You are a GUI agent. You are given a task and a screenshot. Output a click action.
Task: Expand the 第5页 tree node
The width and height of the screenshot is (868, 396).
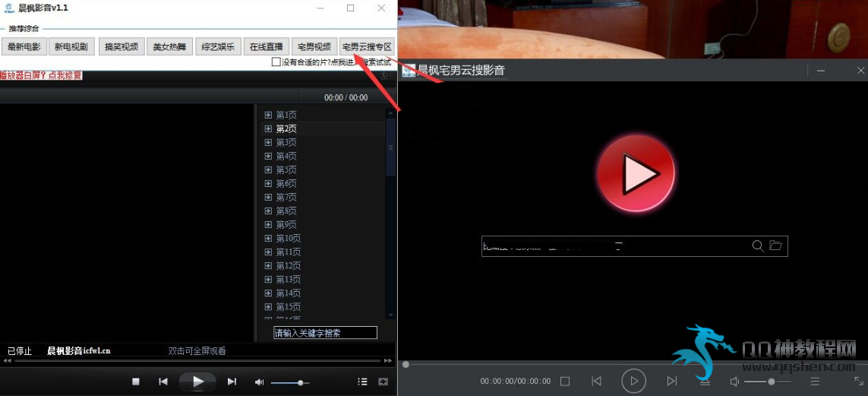point(269,170)
